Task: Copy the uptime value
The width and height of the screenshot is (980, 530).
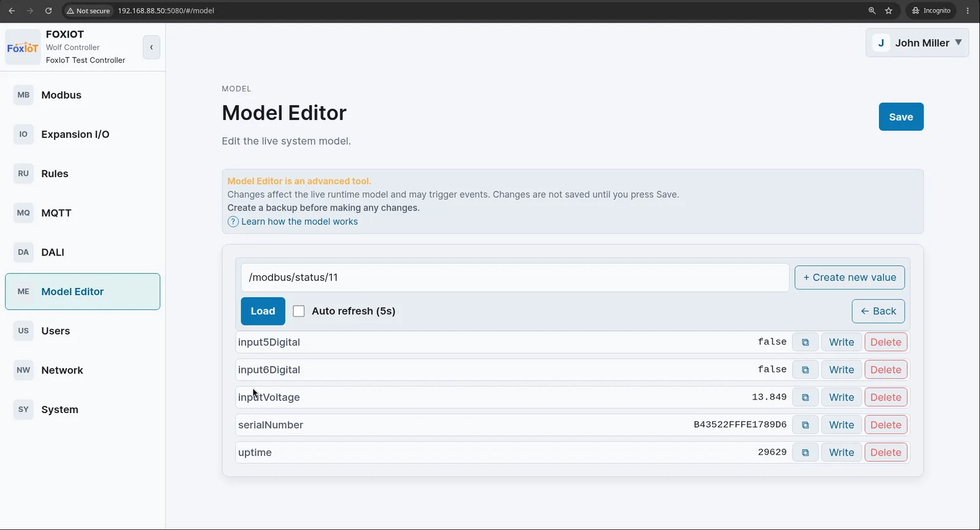Action: (805, 452)
